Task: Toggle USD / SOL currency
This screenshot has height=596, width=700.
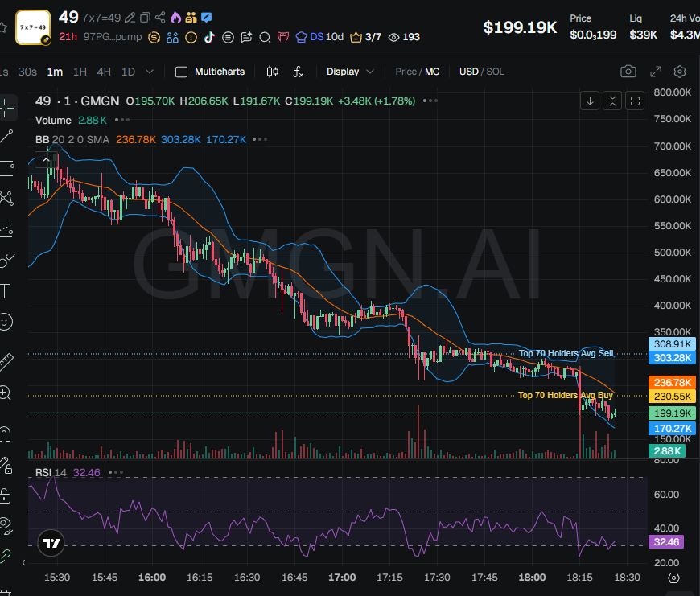Action: (x=482, y=72)
